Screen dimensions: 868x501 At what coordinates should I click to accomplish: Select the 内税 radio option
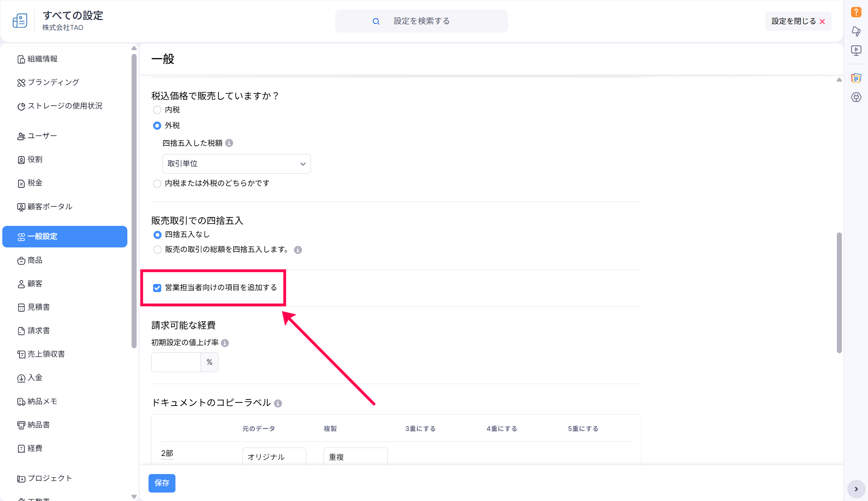[157, 110]
